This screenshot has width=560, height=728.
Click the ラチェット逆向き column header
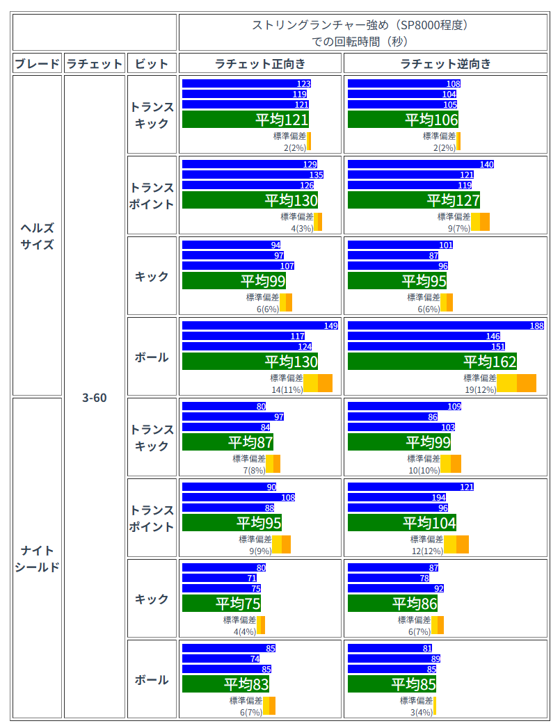[x=445, y=64]
